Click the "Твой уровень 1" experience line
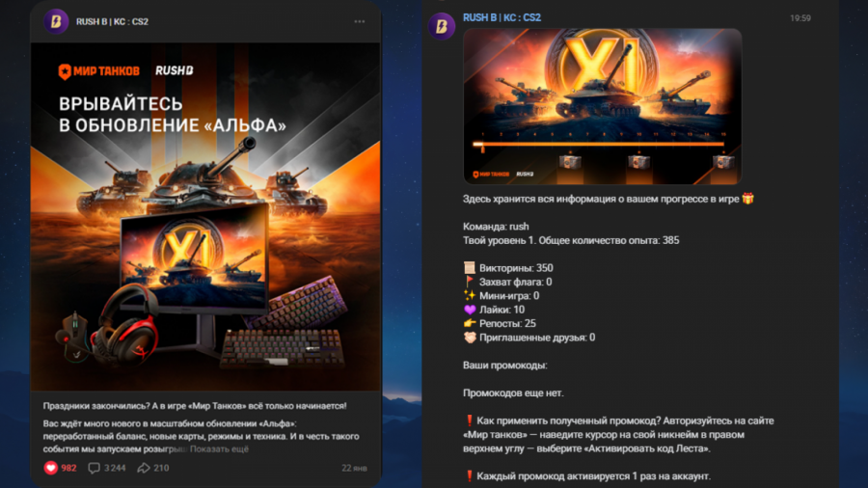868x488 pixels. (x=571, y=240)
